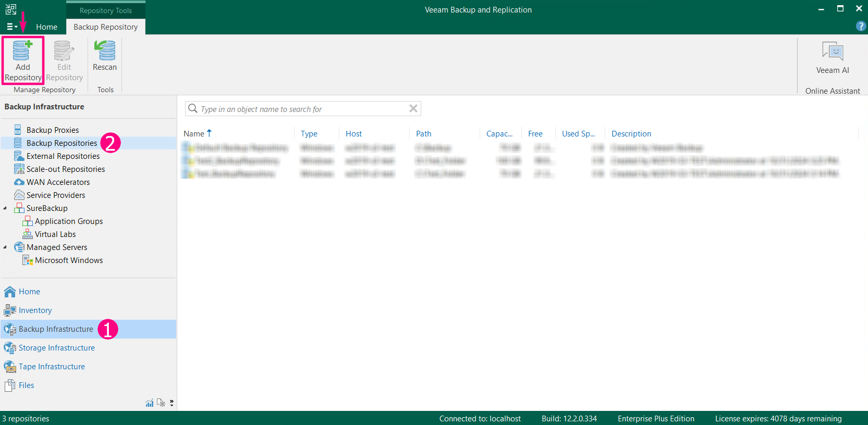Sort by the Used Space column header
The height and width of the screenshot is (425, 868).
579,134
